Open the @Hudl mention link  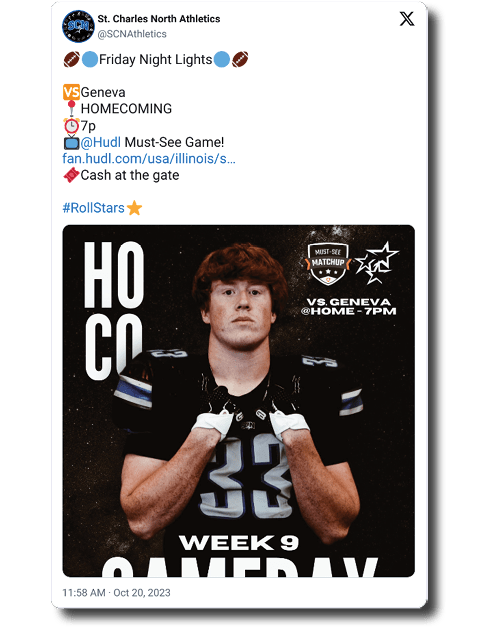(100, 142)
